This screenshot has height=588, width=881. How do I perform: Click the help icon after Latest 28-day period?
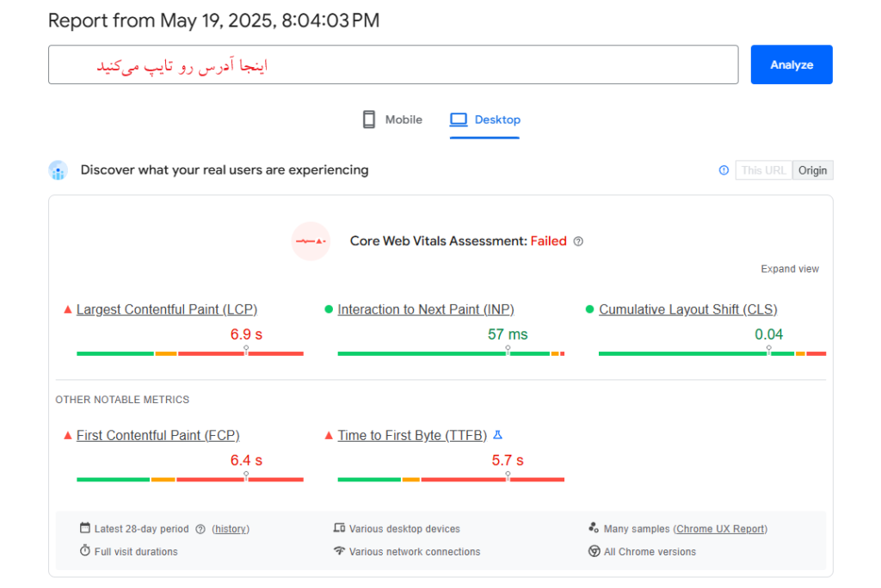click(200, 529)
